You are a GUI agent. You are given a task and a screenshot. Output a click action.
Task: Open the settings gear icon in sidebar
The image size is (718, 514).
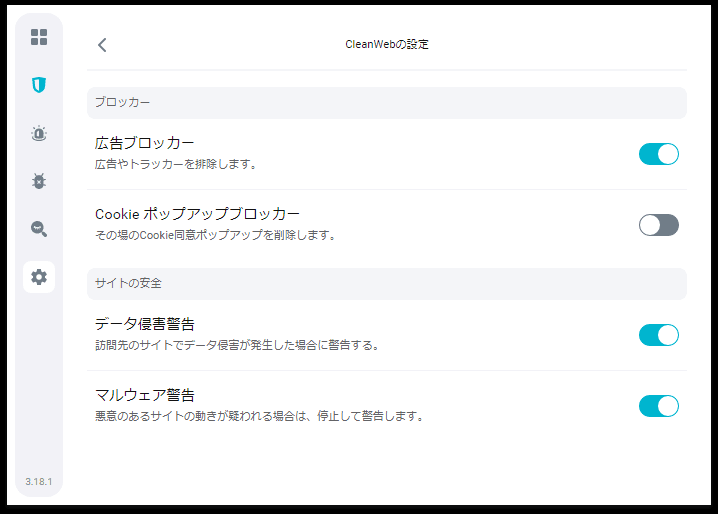point(39,277)
